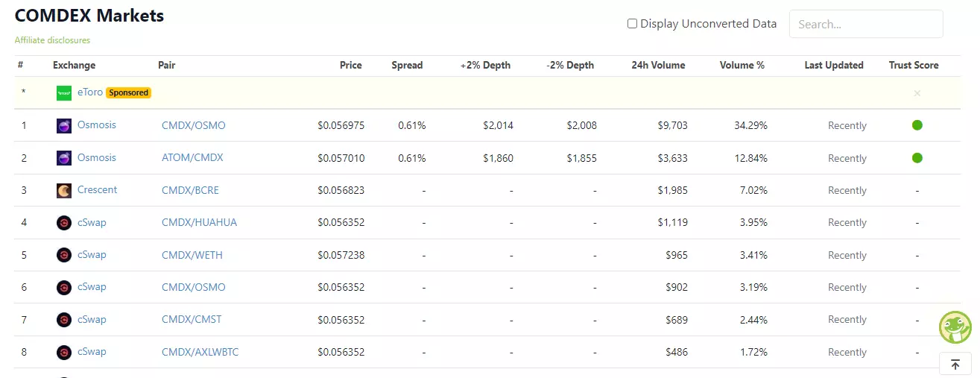
Task: Select volume percentage 34.29%
Action: tap(750, 125)
